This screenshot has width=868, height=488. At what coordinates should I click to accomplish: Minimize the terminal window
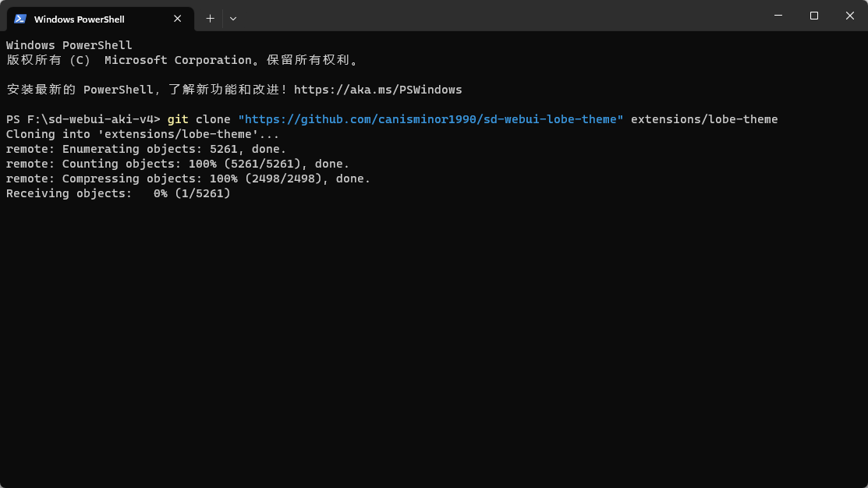point(778,16)
